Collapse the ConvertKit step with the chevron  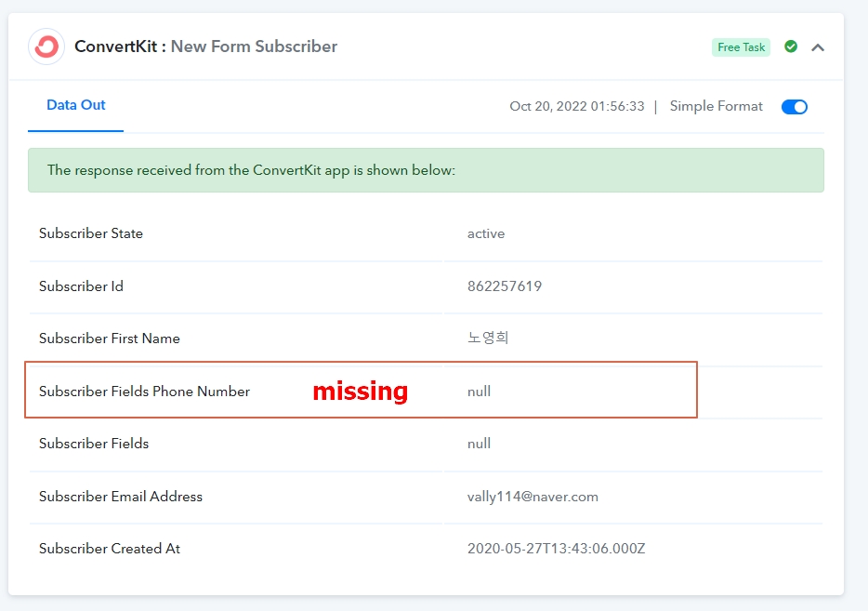[818, 47]
